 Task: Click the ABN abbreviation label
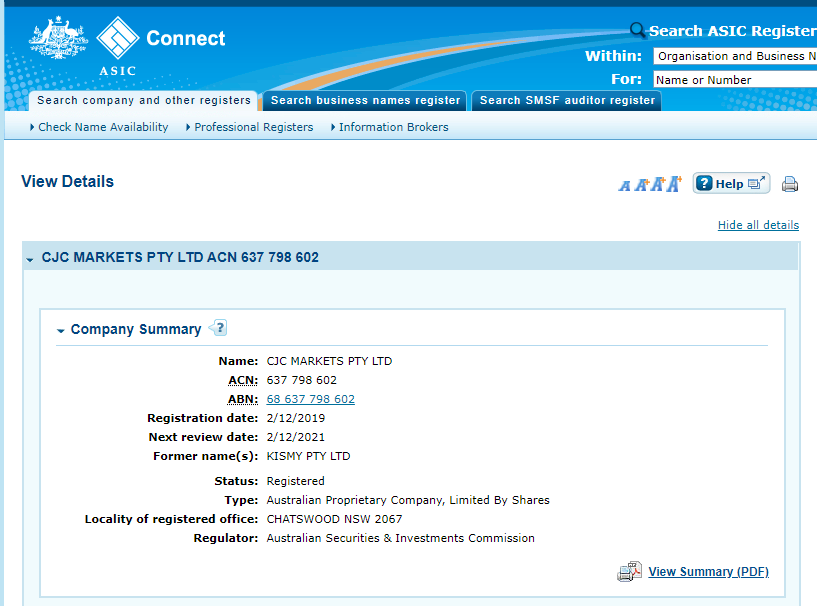243,399
